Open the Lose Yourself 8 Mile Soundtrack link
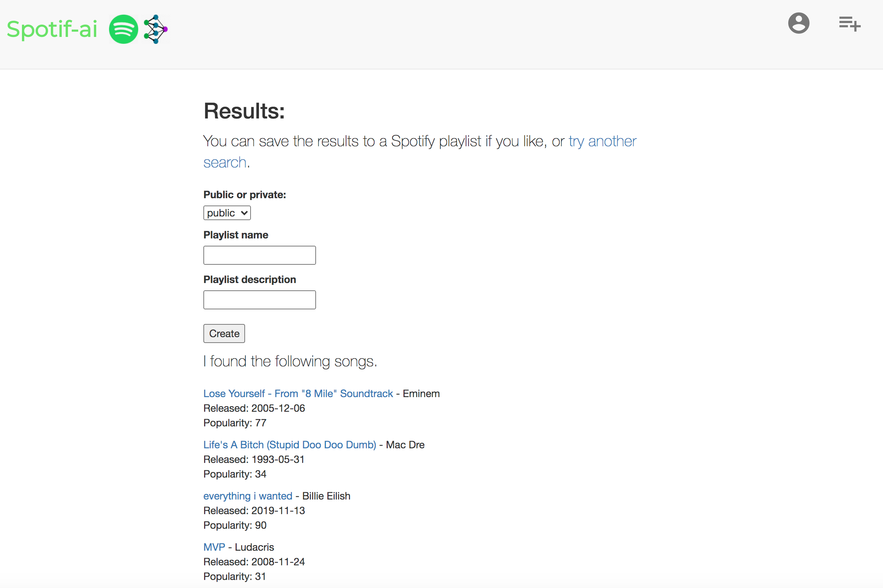The height and width of the screenshot is (588, 883). click(x=298, y=394)
